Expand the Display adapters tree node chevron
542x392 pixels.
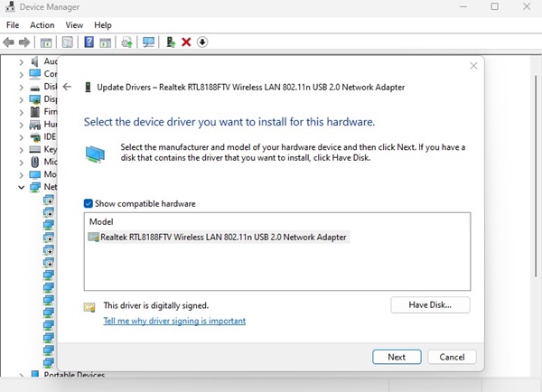pyautogui.click(x=21, y=100)
